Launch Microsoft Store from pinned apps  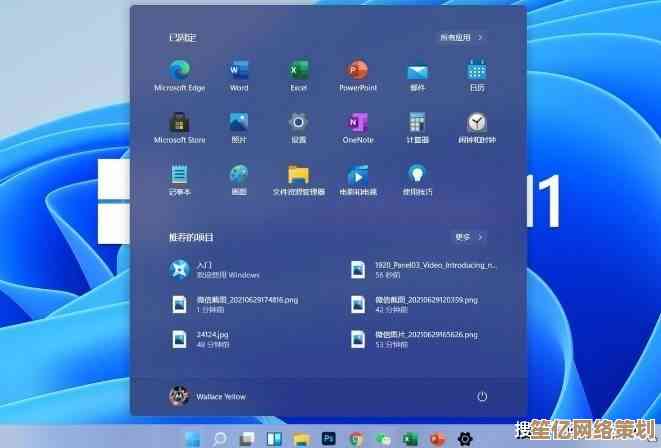[180, 123]
